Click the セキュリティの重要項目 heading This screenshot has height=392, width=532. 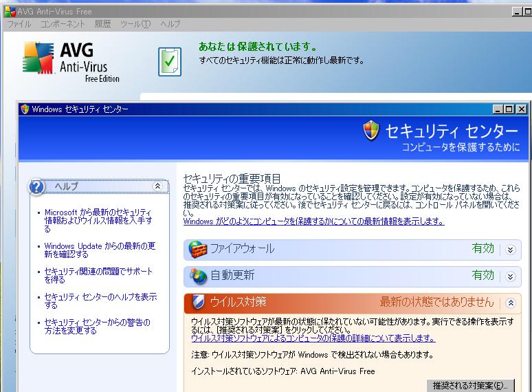(232, 179)
